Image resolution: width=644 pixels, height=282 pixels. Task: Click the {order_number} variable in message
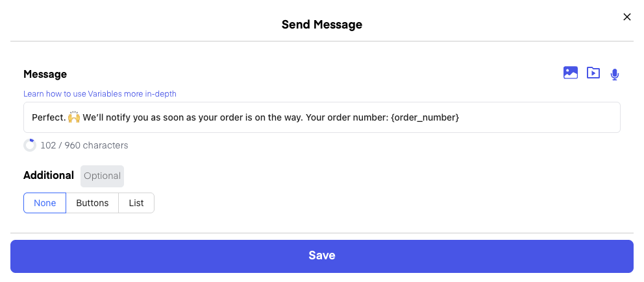425,117
